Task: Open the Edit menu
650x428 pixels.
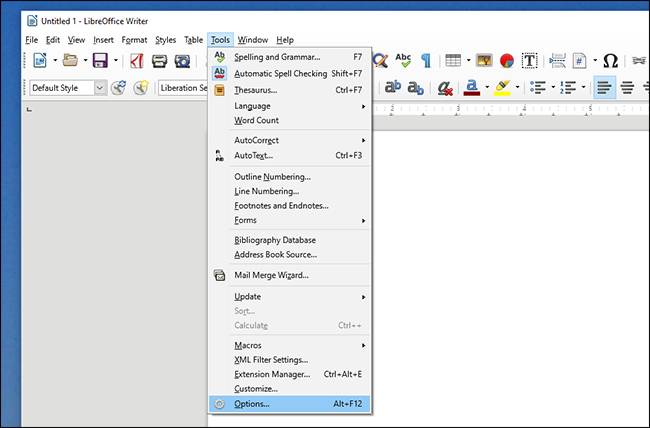Action: coord(53,40)
